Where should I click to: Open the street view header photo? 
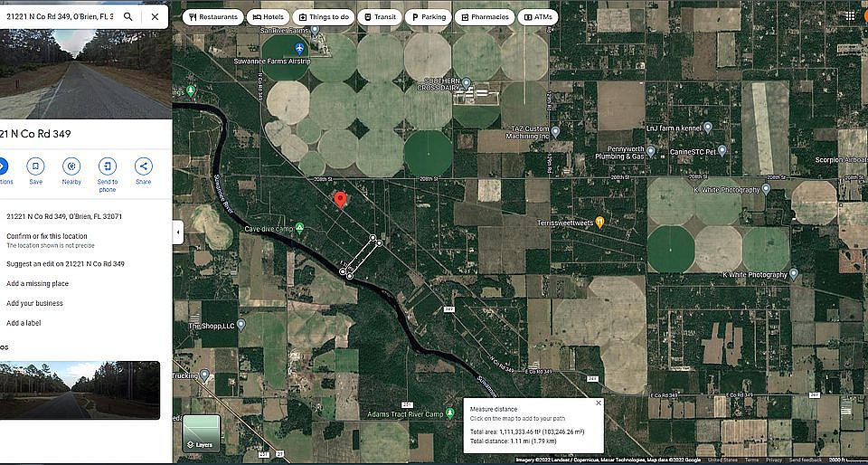point(86,73)
